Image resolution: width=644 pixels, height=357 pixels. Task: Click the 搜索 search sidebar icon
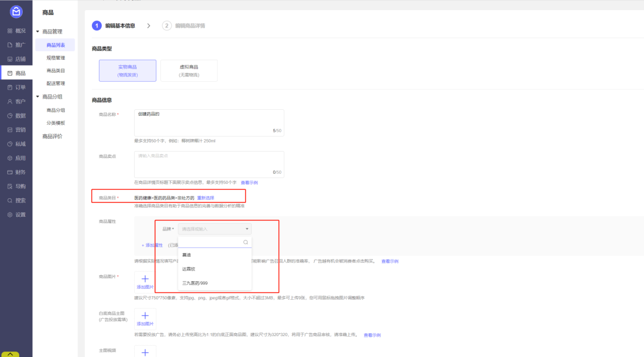click(x=16, y=201)
